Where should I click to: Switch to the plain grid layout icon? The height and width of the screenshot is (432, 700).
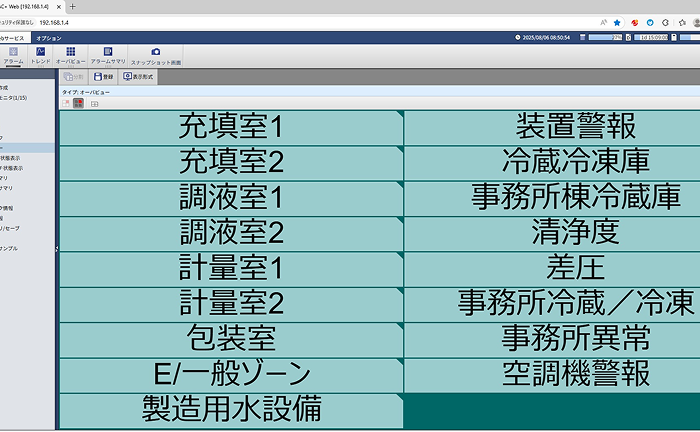(95, 102)
